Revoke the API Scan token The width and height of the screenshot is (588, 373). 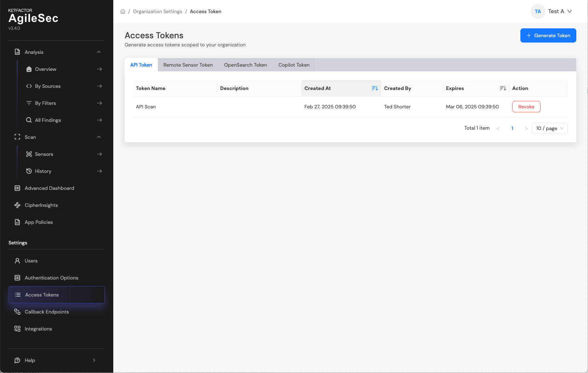[x=526, y=107]
